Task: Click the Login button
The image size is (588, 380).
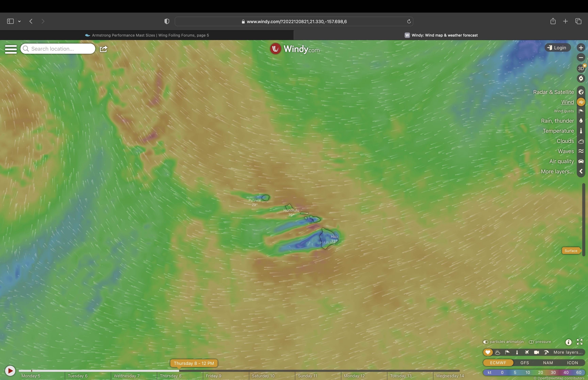Action: [x=557, y=48]
